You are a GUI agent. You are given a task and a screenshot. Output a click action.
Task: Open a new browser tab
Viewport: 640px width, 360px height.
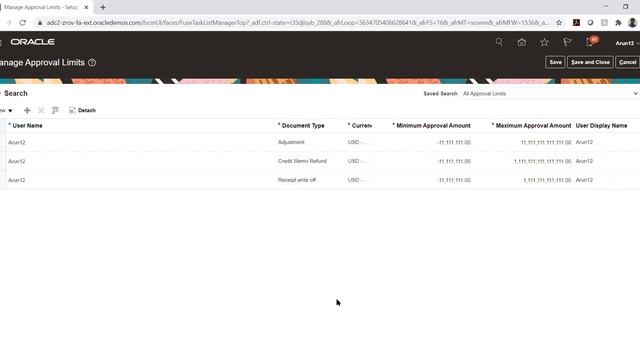[x=103, y=7]
